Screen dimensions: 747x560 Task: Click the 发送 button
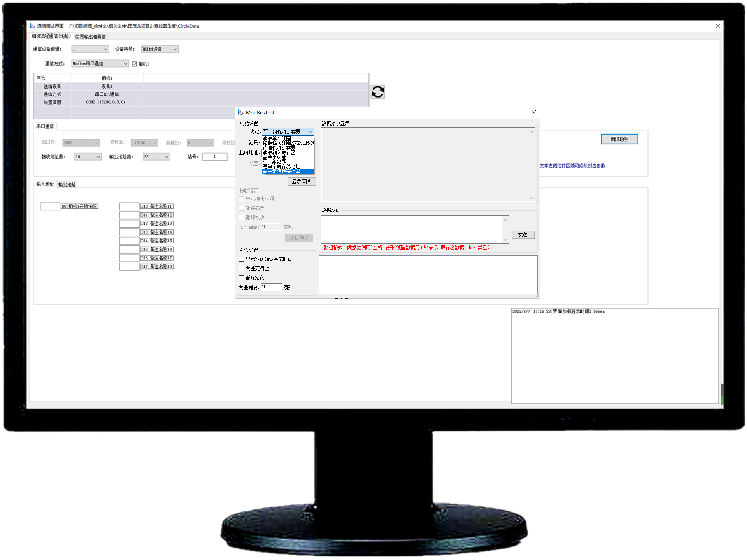click(523, 234)
